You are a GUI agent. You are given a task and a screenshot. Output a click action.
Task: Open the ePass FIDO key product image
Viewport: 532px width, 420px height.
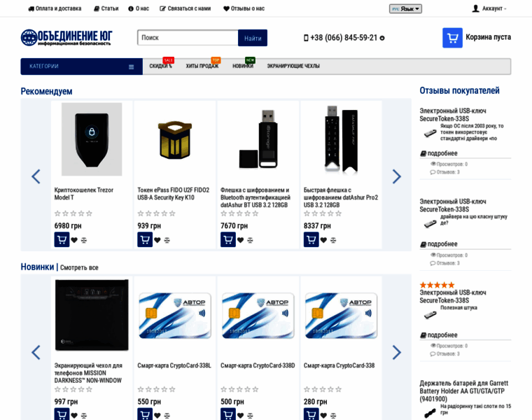pos(175,140)
